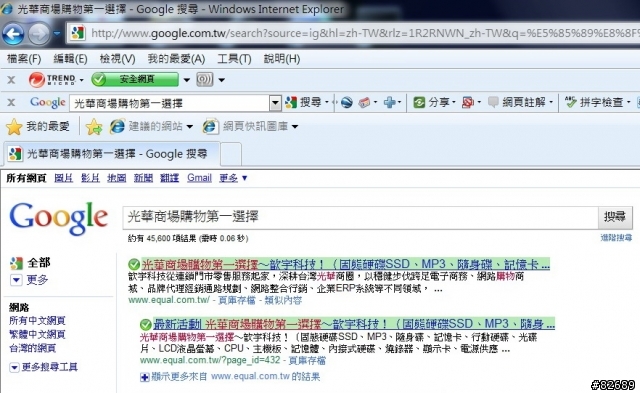Close the Google toolbar

(x=11, y=102)
